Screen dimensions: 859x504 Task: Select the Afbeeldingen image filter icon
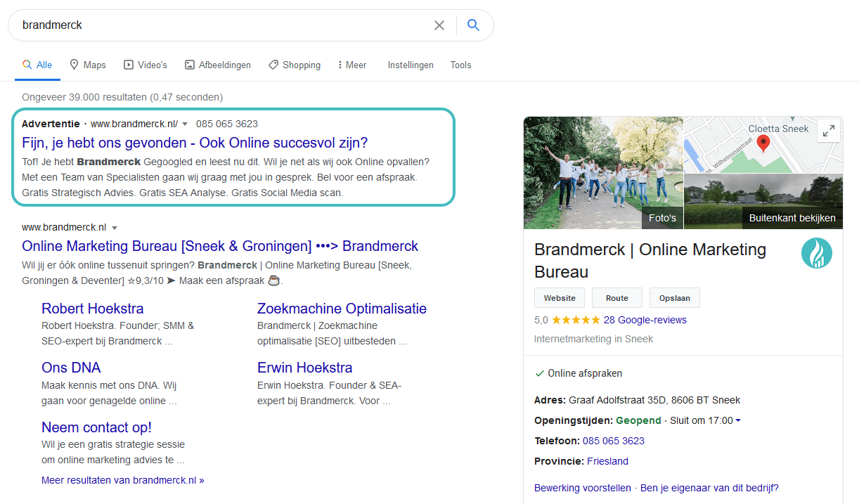pos(189,64)
